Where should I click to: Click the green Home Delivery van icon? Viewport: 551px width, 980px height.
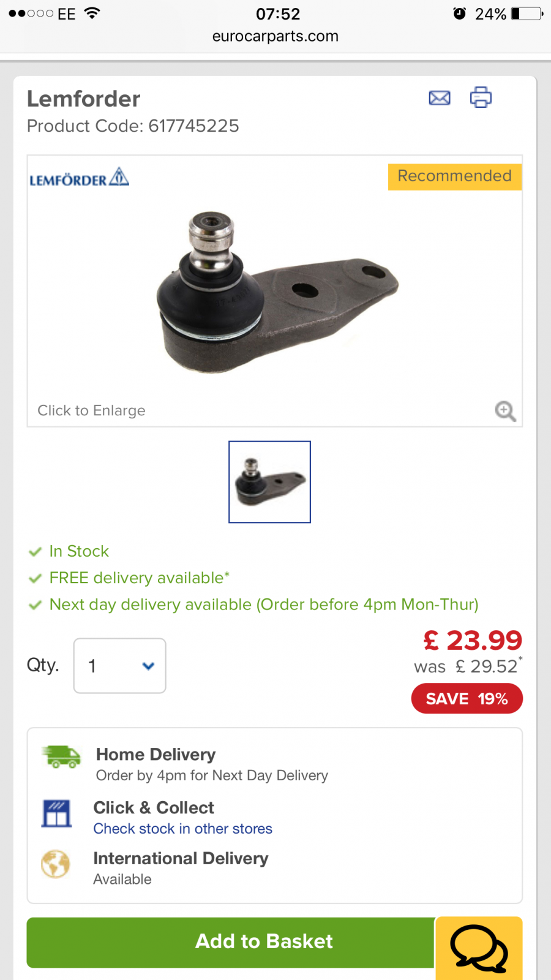tap(61, 756)
